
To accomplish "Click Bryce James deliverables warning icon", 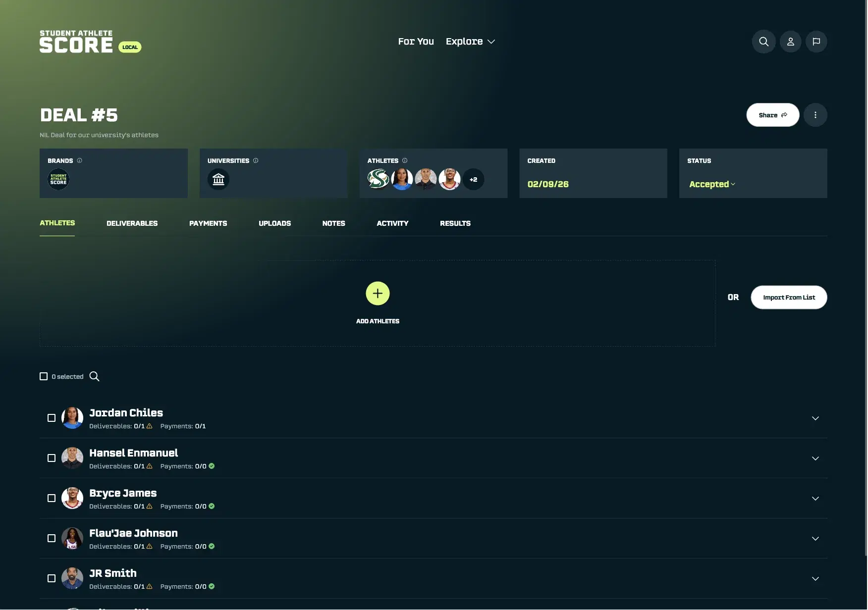I will pyautogui.click(x=149, y=506).
